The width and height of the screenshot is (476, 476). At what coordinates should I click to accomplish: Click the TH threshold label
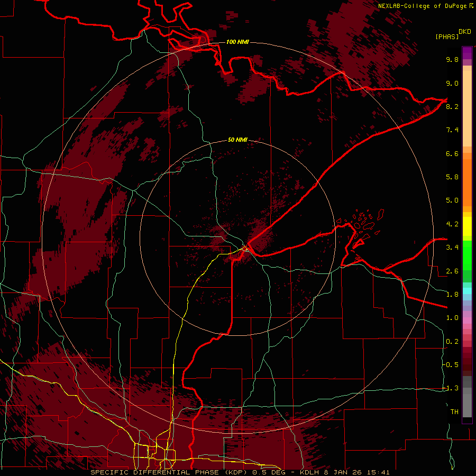(x=454, y=412)
